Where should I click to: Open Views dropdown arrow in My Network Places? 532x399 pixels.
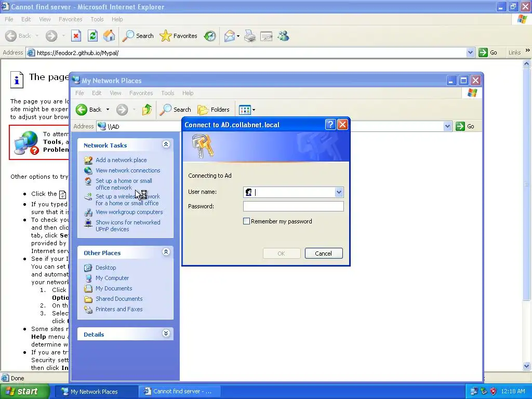coord(254,110)
